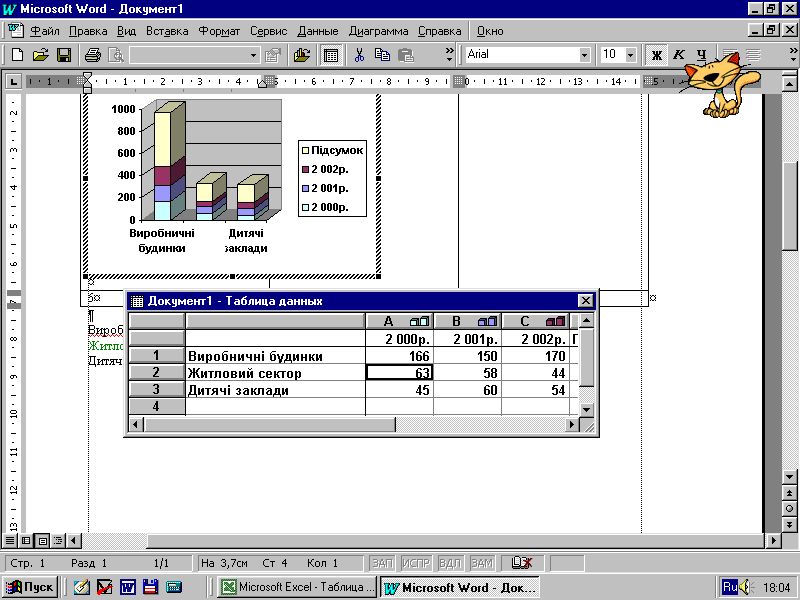Click the Cut scissors icon
800x600 pixels.
pos(359,55)
